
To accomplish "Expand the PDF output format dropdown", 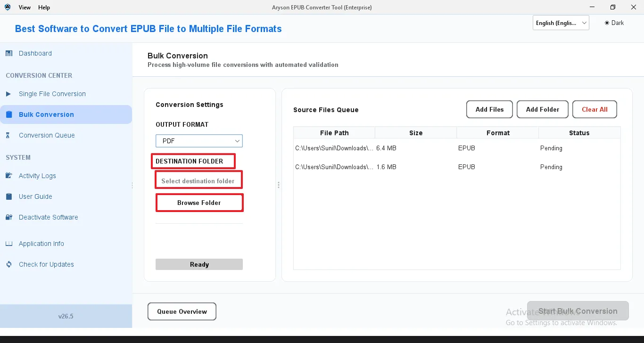I will [199, 141].
